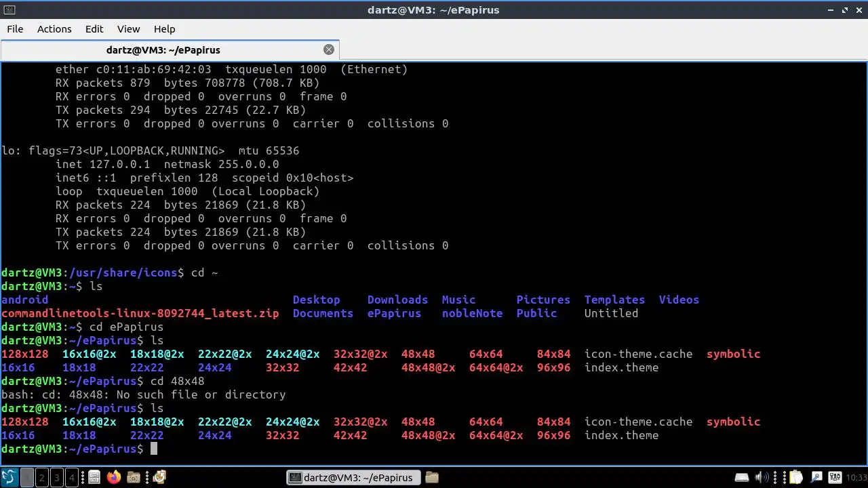Open the Edit menu

[x=94, y=29]
